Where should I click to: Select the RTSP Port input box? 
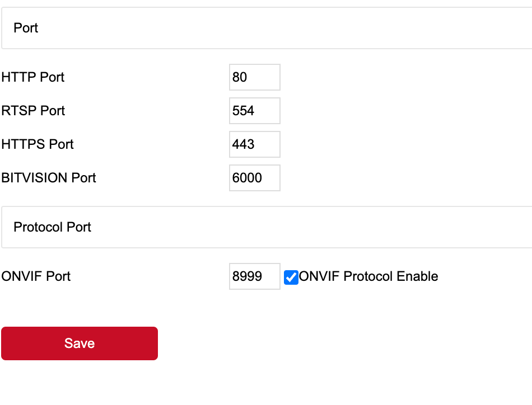coord(254,111)
